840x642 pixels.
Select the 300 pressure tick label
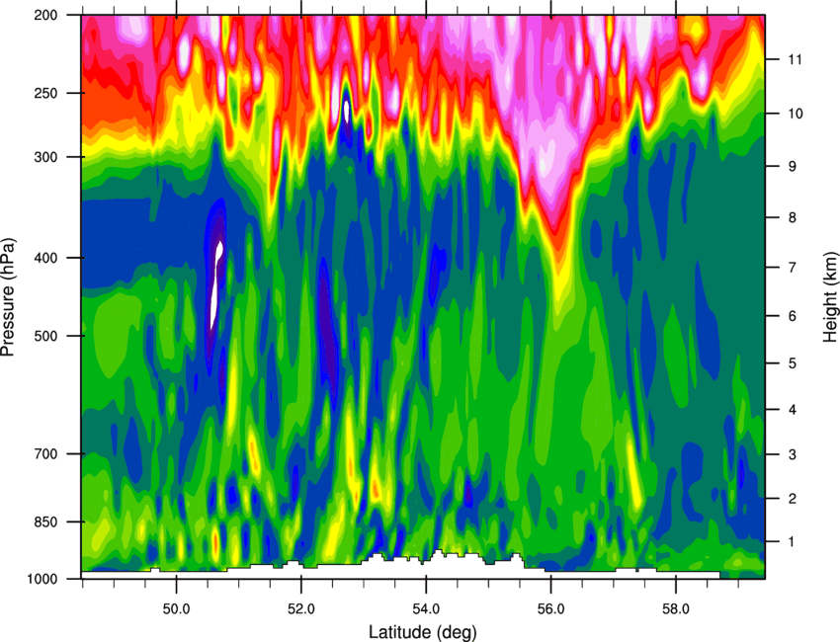(x=45, y=157)
